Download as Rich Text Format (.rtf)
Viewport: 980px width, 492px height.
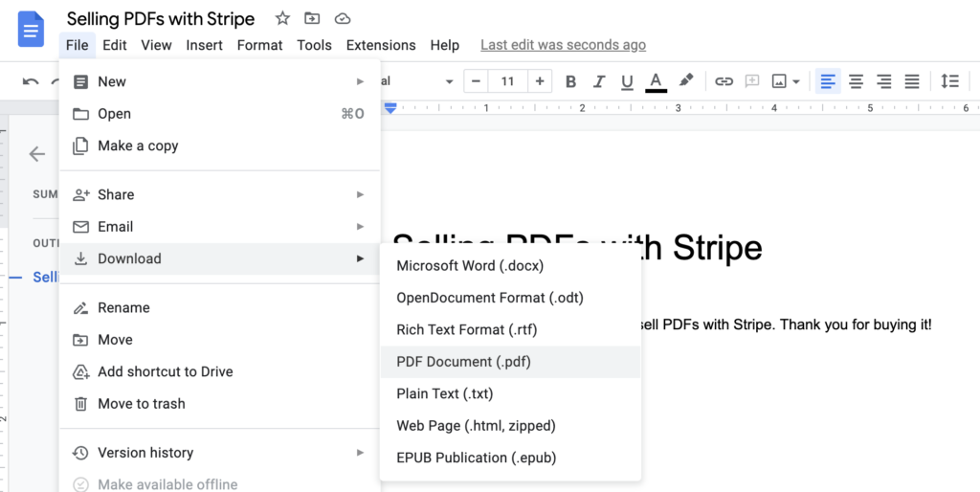510,329
